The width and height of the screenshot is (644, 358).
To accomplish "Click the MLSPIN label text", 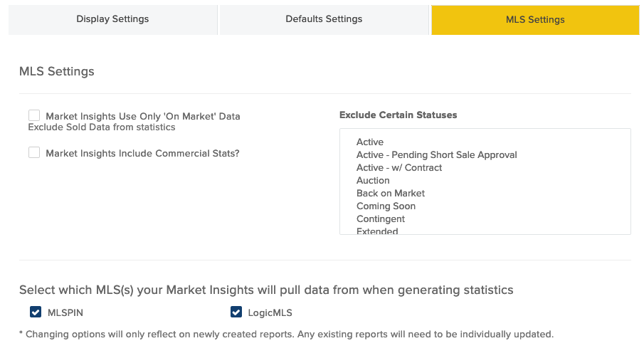I will tap(65, 312).
